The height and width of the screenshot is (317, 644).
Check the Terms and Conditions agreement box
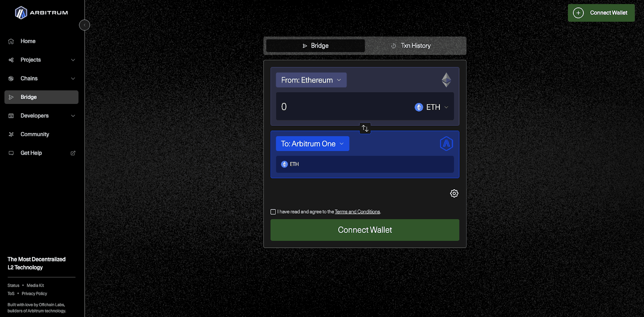[x=273, y=212]
